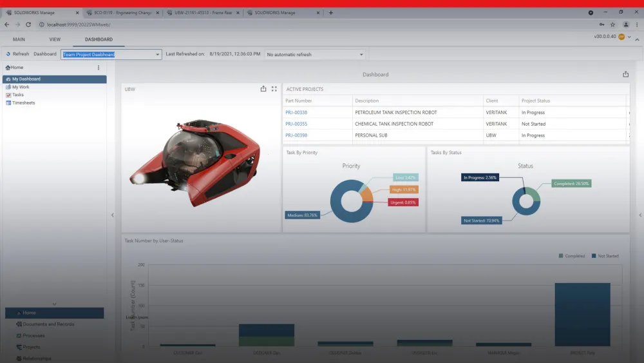
Task: Click the Tasks check icon in tree
Action: point(8,95)
